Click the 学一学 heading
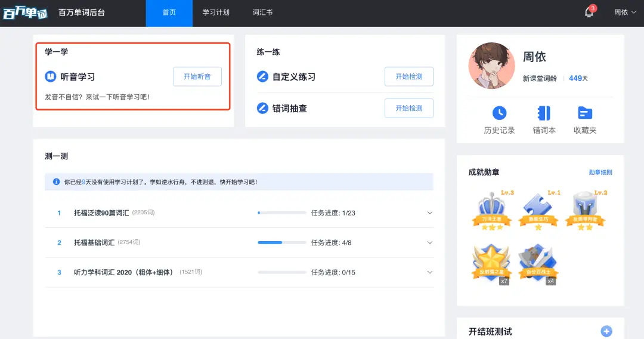 tap(56, 52)
